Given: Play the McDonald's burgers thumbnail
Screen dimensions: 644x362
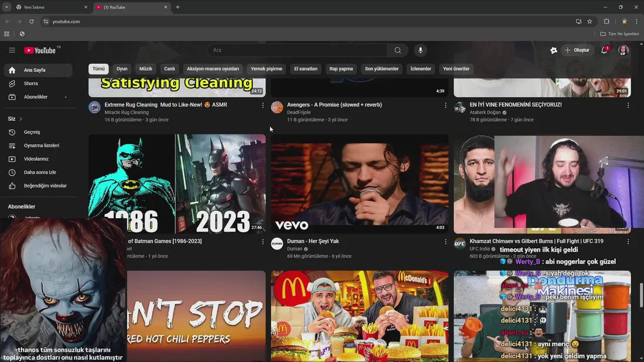Looking at the screenshot, I should 360,316.
